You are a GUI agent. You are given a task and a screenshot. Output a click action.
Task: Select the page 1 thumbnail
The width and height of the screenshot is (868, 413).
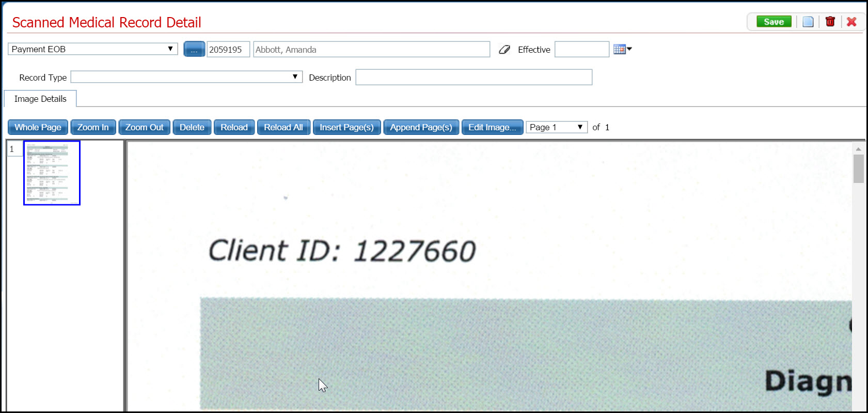click(x=52, y=173)
